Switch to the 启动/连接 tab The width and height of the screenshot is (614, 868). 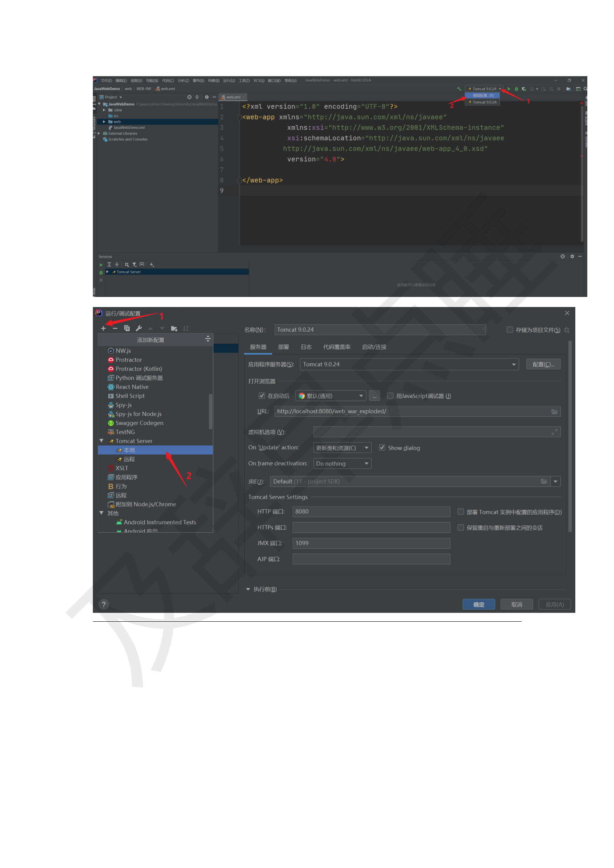374,347
